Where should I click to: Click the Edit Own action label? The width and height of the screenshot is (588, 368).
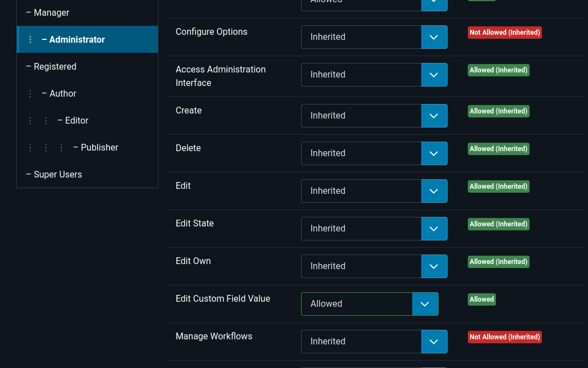(193, 261)
